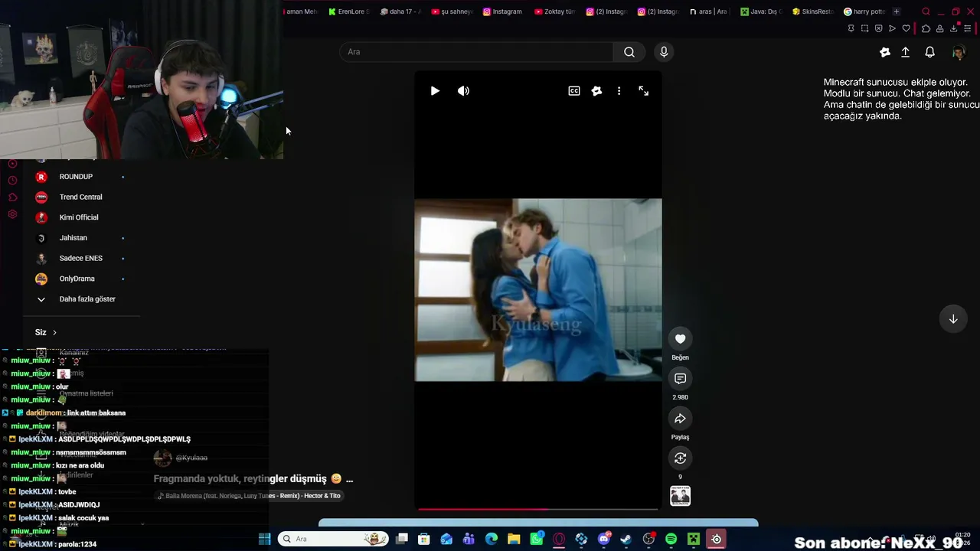
Task: Open the Kimi Official channel
Action: [x=80, y=217]
